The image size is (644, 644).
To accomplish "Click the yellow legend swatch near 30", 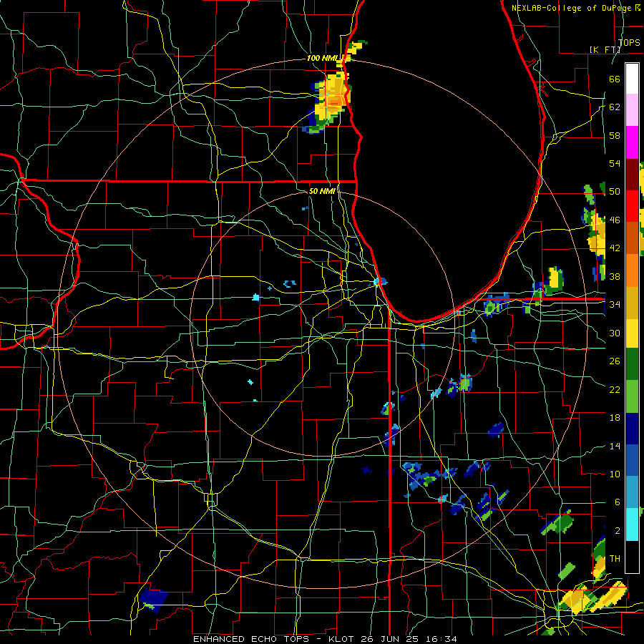I will click(632, 333).
